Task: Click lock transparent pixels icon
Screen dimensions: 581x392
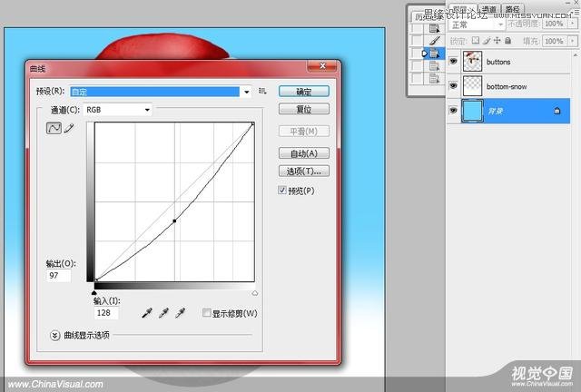Action: point(476,41)
